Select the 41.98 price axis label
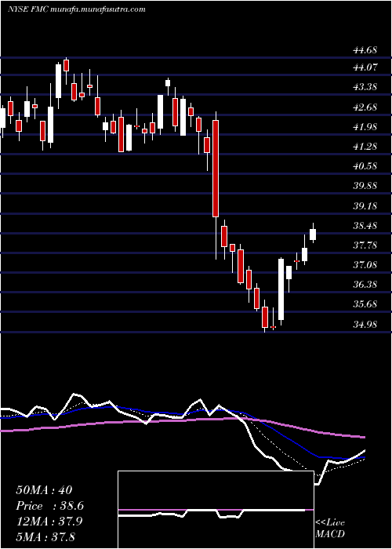The width and height of the screenshot is (392, 549). pyautogui.click(x=365, y=127)
